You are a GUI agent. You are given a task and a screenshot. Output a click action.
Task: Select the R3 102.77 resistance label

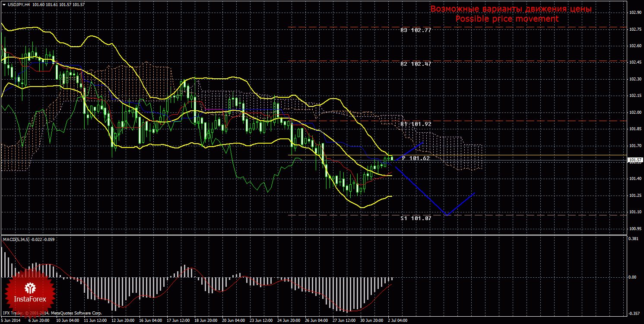coord(416,30)
